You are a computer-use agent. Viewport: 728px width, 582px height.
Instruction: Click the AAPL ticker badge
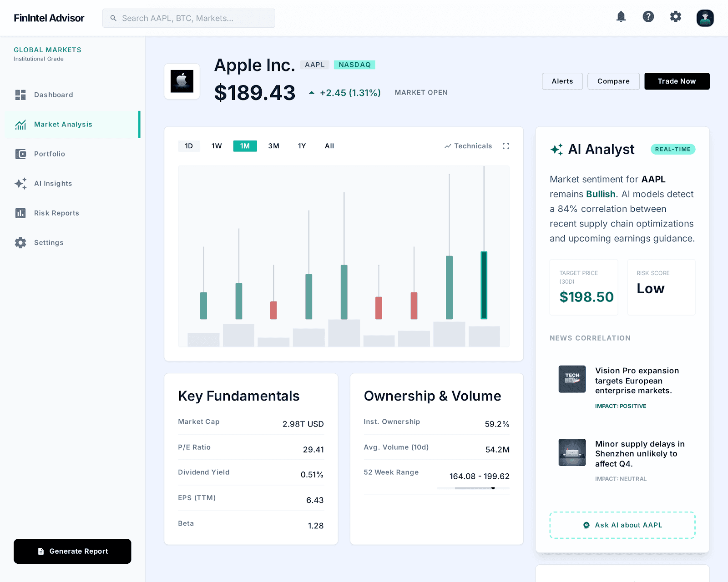315,65
